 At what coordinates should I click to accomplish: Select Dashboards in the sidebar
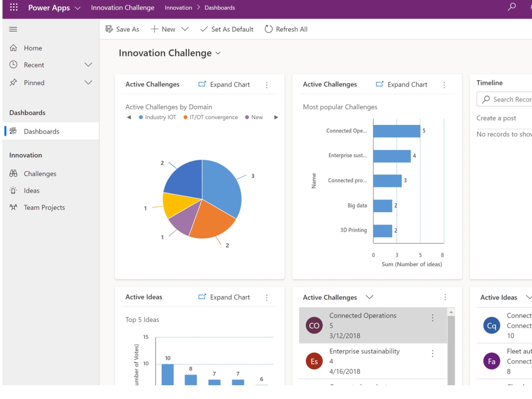pos(51,131)
